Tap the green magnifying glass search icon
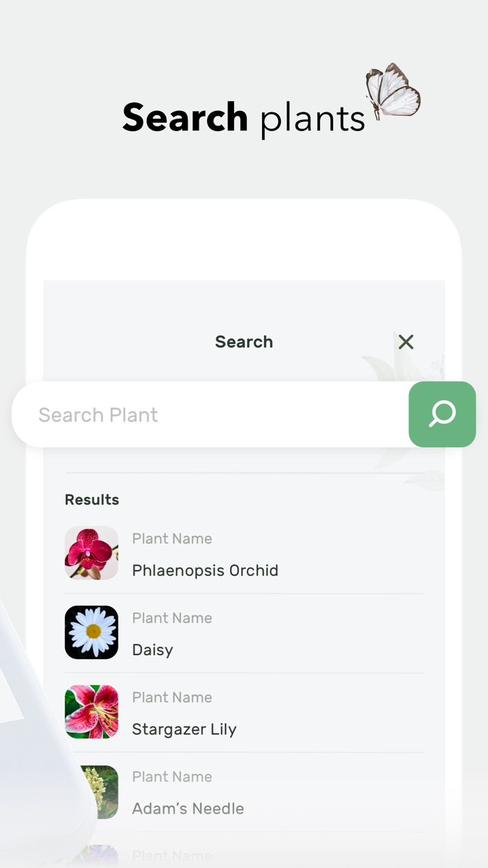488x868 pixels. (x=442, y=414)
